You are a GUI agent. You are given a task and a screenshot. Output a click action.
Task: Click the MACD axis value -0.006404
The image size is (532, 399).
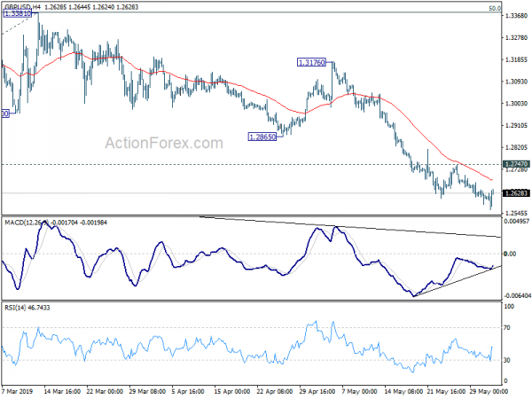518,296
